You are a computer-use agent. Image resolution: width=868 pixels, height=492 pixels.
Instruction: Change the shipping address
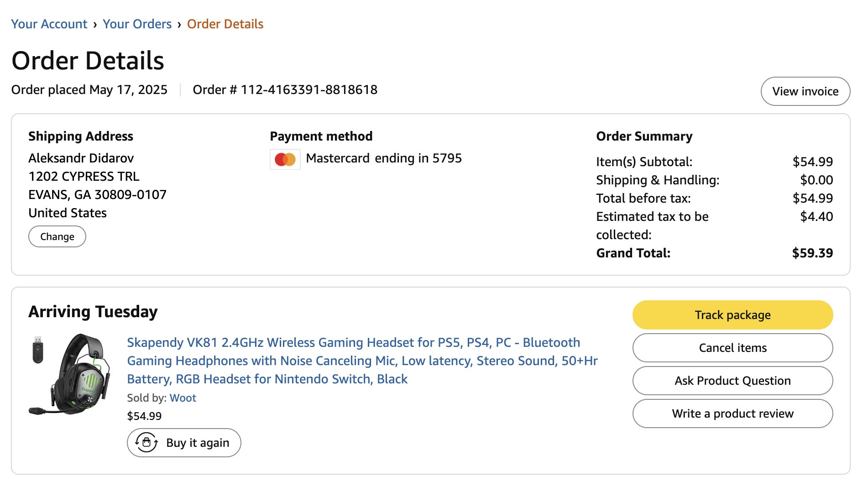[57, 236]
